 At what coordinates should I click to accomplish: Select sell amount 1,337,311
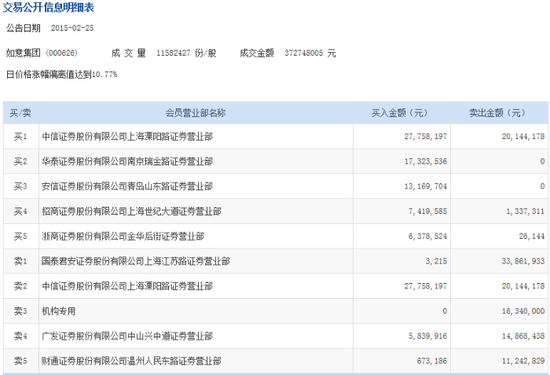point(525,212)
